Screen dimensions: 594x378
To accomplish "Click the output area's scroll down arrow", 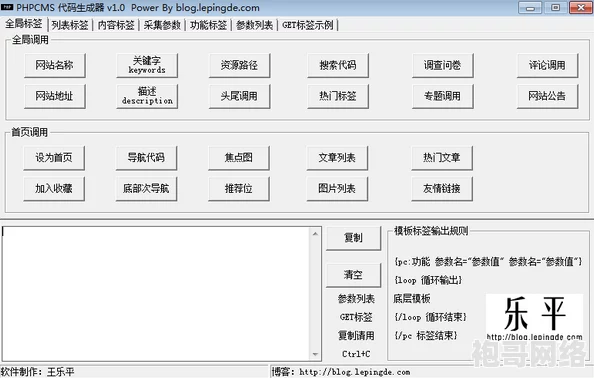I will 315,355.
